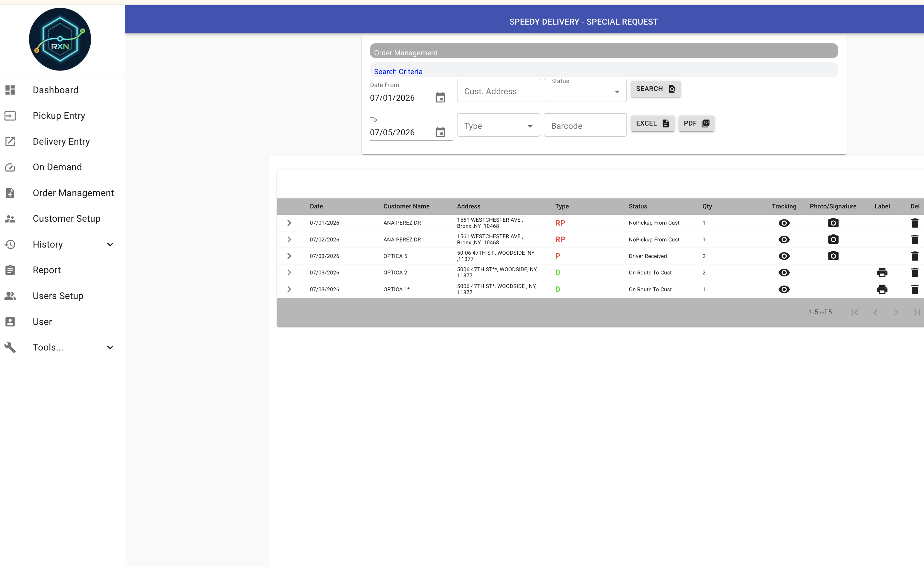The height and width of the screenshot is (567, 924).
Task: Delete the 07/01/2026 ANA PEREZ order
Action: 915,223
